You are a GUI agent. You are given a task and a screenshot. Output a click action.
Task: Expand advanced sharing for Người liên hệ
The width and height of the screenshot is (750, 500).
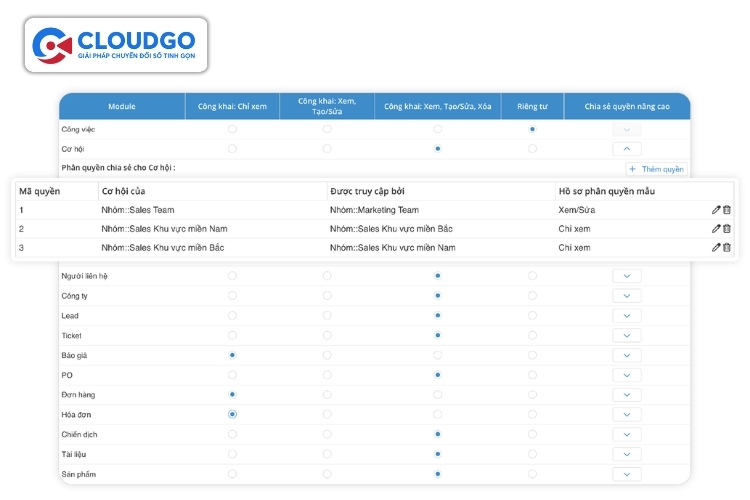[x=626, y=276]
